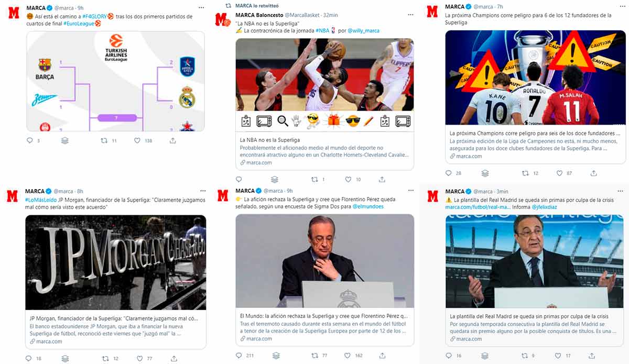Open more options on the EuroLeague tweet
This screenshot has width=629, height=364.
(201, 8)
